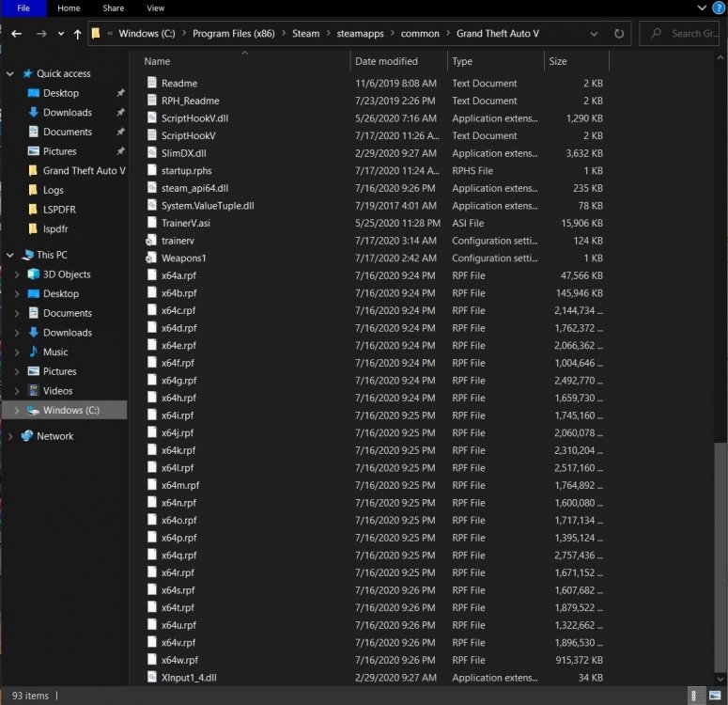Click the ScriptHookV.dll file icon
Image resolution: width=728 pixels, height=705 pixels.
click(153, 118)
